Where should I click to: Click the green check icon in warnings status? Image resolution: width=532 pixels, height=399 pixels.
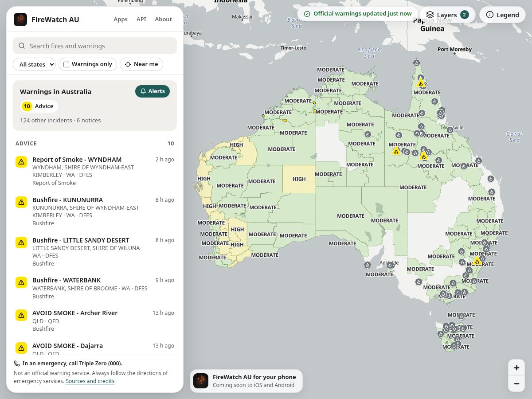(x=307, y=14)
